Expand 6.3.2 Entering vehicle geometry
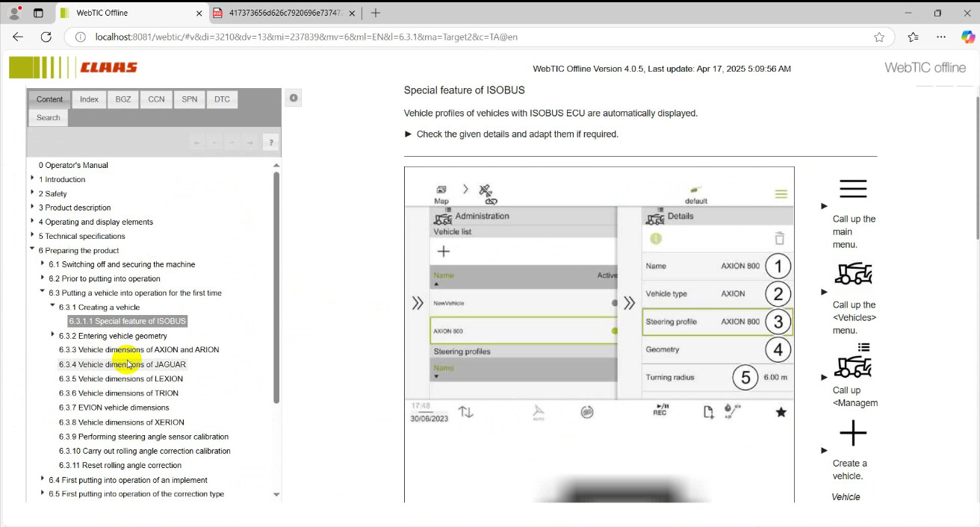 coord(52,335)
